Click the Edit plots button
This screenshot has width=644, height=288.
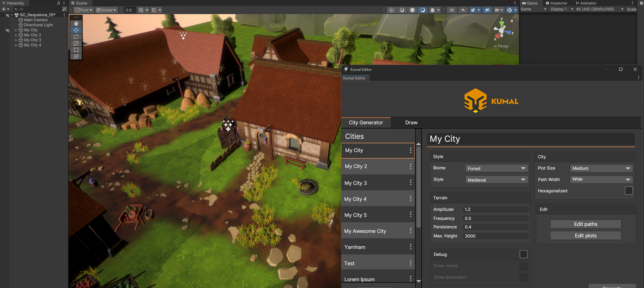[585, 235]
